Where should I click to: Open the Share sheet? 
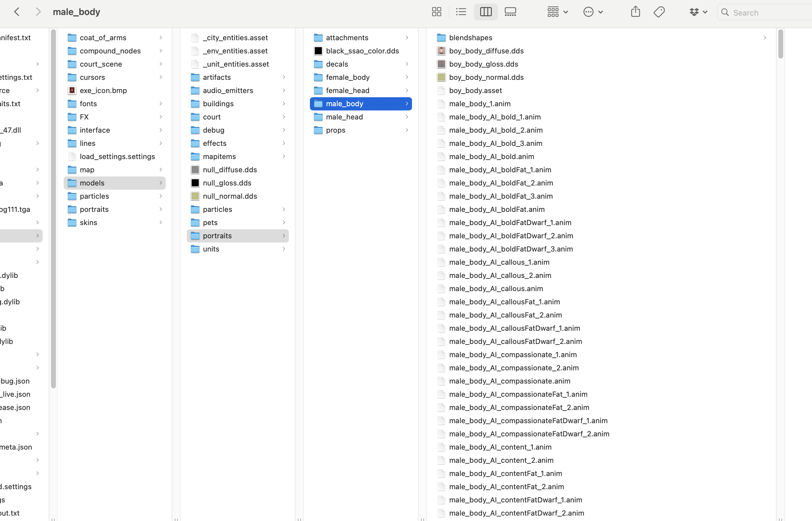635,11
